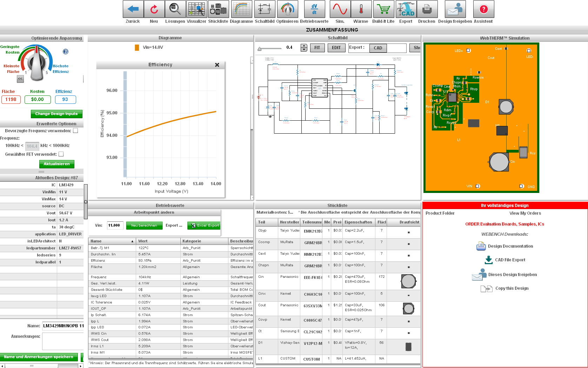Click the optimizer help question mark
The image size is (588, 368).
pos(66,52)
